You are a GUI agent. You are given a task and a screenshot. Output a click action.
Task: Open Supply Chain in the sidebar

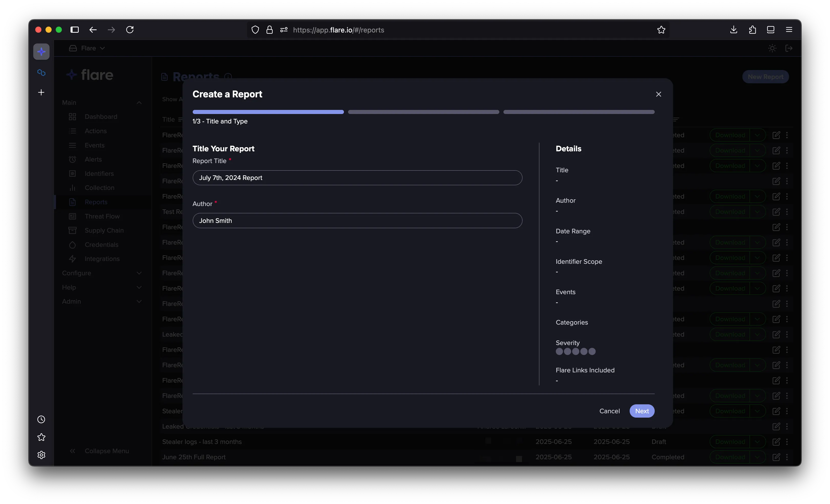pyautogui.click(x=104, y=230)
